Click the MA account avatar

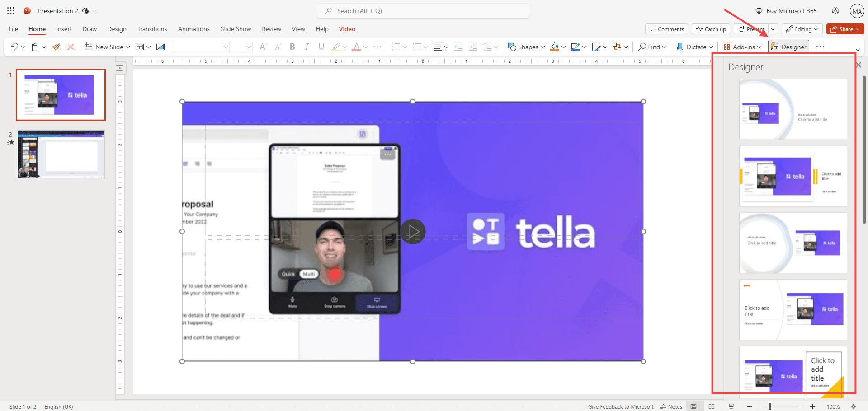click(x=857, y=11)
